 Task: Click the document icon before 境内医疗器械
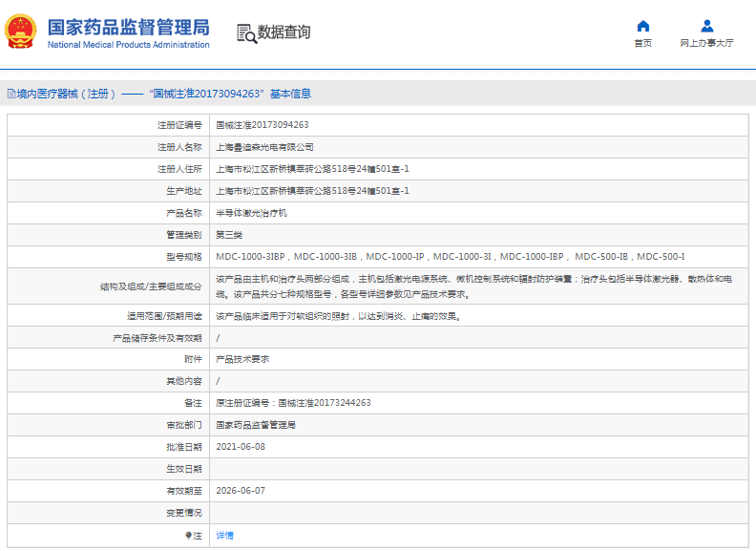10,94
